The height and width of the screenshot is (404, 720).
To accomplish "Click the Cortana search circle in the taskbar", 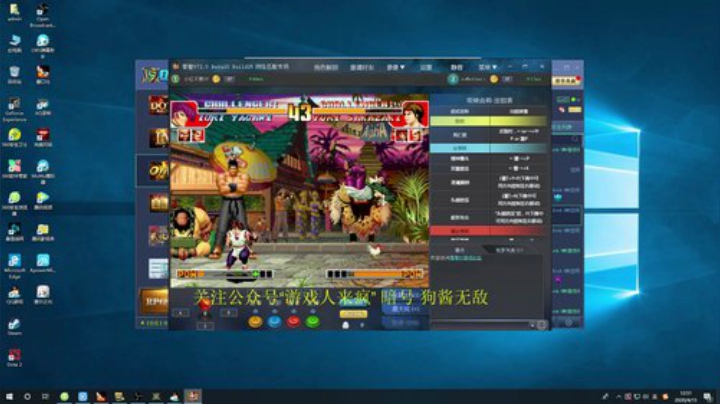I will (28, 396).
